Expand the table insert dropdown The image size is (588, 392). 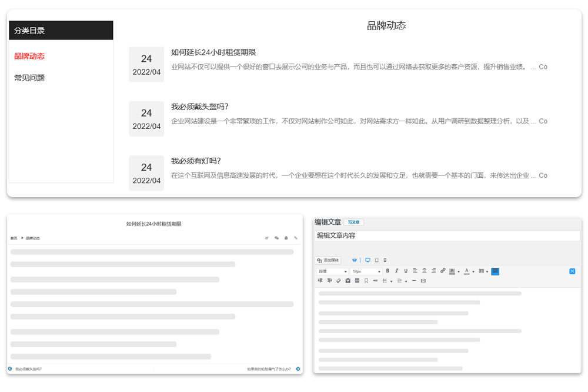[x=487, y=272]
